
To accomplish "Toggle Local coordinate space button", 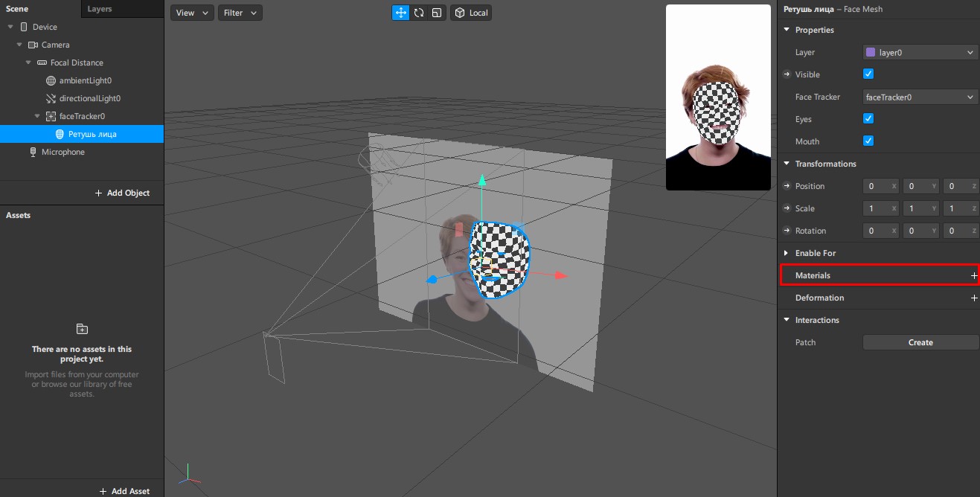I will [x=471, y=13].
